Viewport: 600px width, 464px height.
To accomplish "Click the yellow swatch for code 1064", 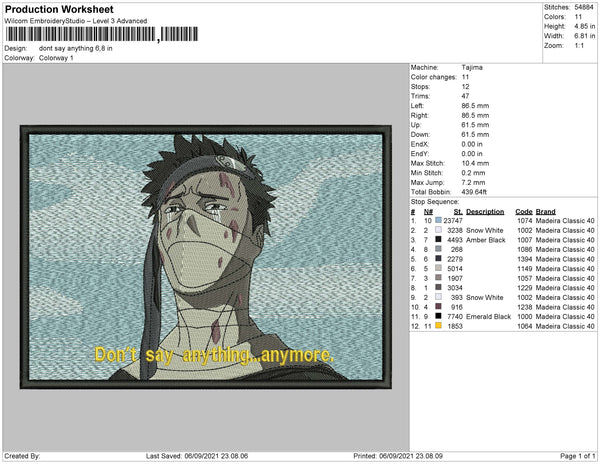I will [439, 326].
